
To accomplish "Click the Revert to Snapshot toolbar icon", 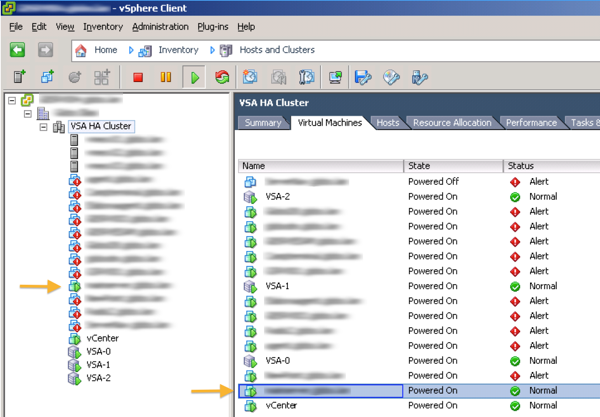I will [279, 77].
